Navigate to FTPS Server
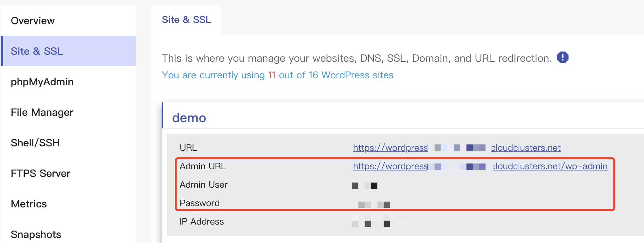Image resolution: width=644 pixels, height=243 pixels. tap(40, 173)
